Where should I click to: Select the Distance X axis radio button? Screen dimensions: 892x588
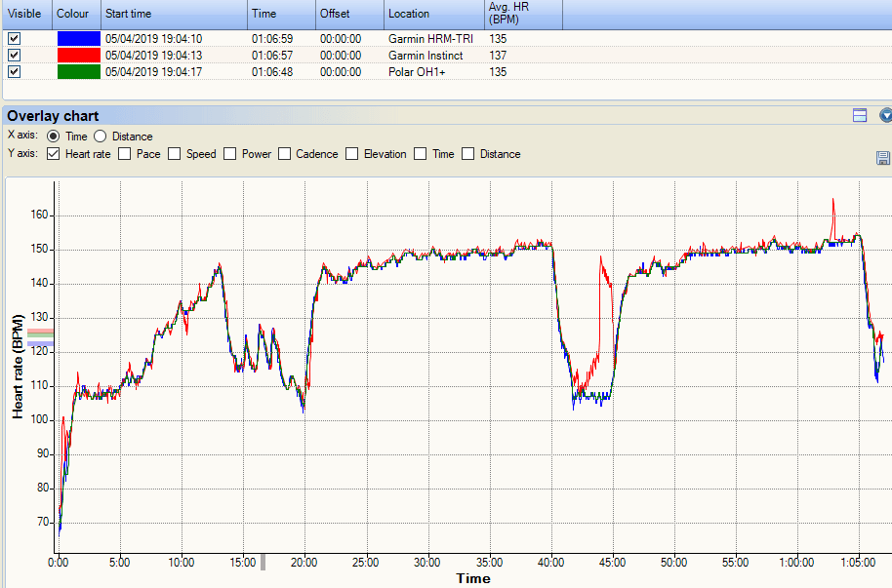(x=101, y=137)
